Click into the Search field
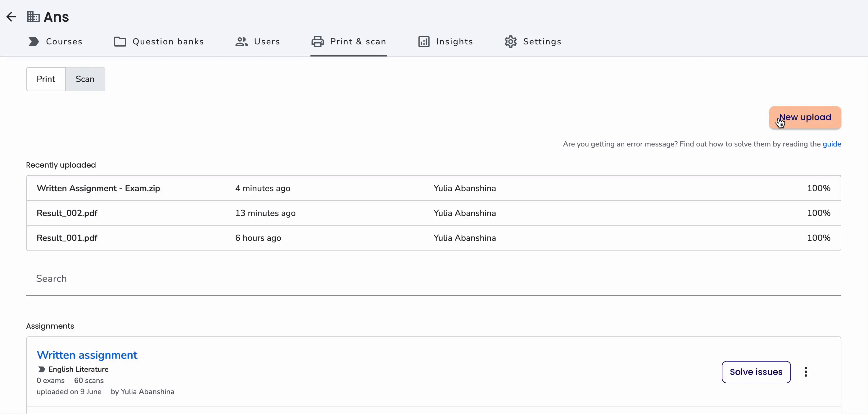This screenshot has width=868, height=414. (433, 279)
